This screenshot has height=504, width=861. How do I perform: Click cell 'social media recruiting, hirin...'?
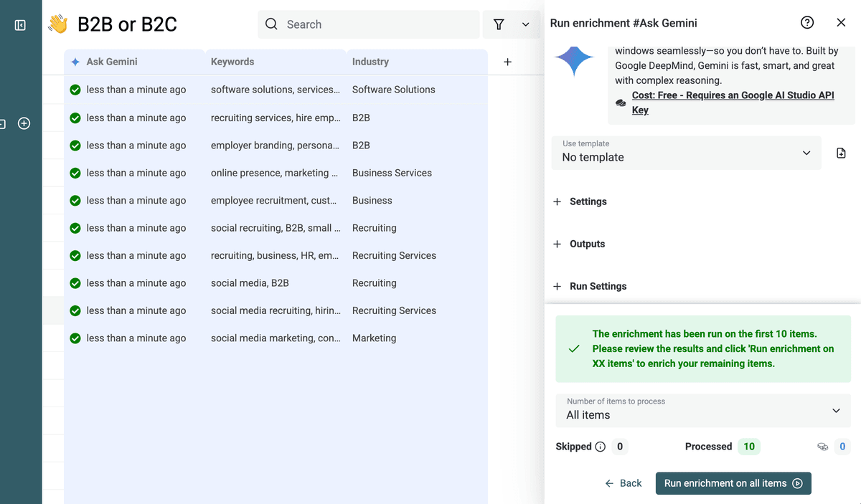(276, 311)
